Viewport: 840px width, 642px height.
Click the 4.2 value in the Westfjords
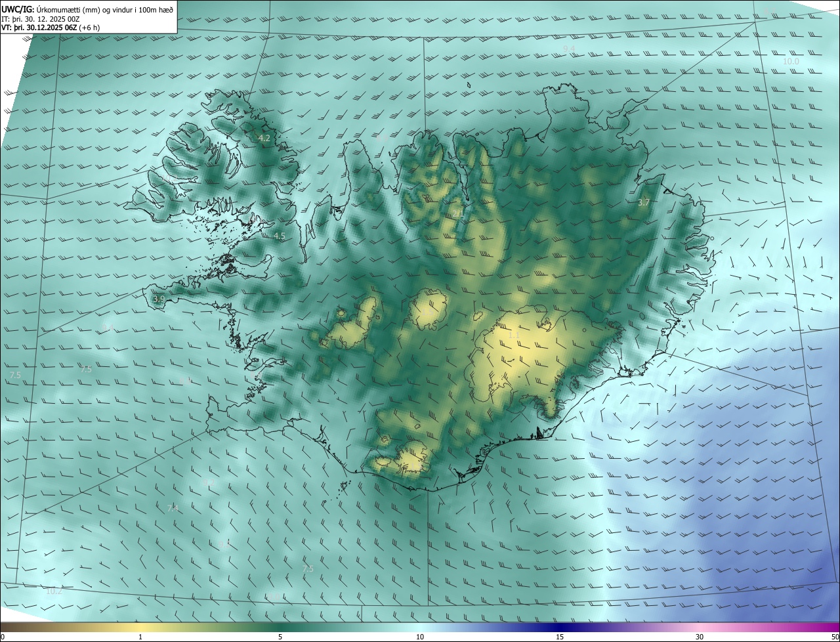point(264,139)
